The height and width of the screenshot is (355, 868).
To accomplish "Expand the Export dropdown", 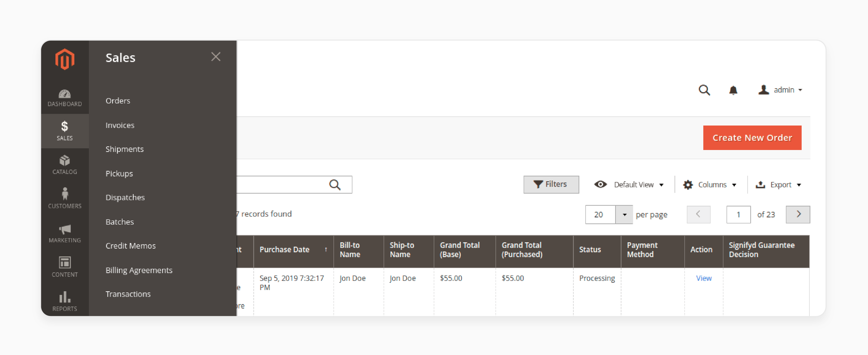I will (778, 184).
